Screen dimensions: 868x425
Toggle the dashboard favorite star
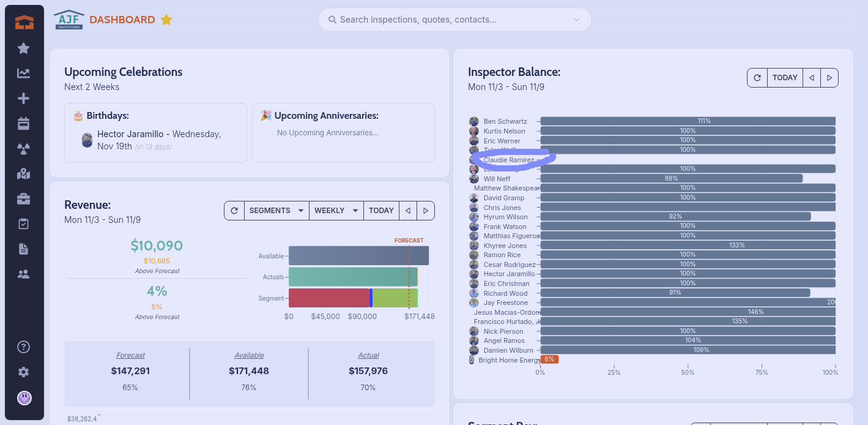pos(166,20)
